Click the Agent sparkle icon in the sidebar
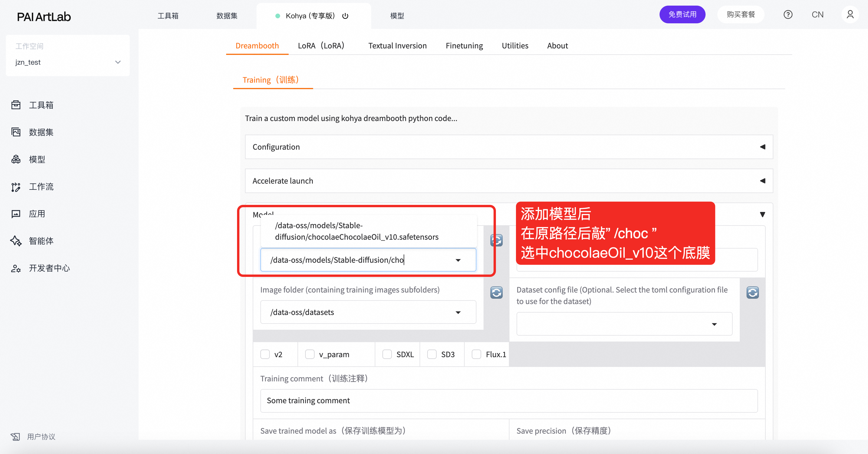Screen dimensions: 868x454 pyautogui.click(x=16, y=241)
